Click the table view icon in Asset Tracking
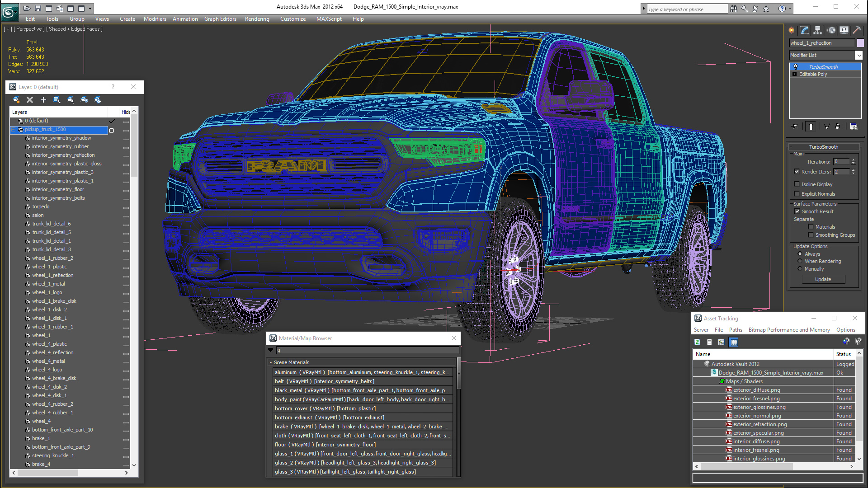 (x=734, y=342)
